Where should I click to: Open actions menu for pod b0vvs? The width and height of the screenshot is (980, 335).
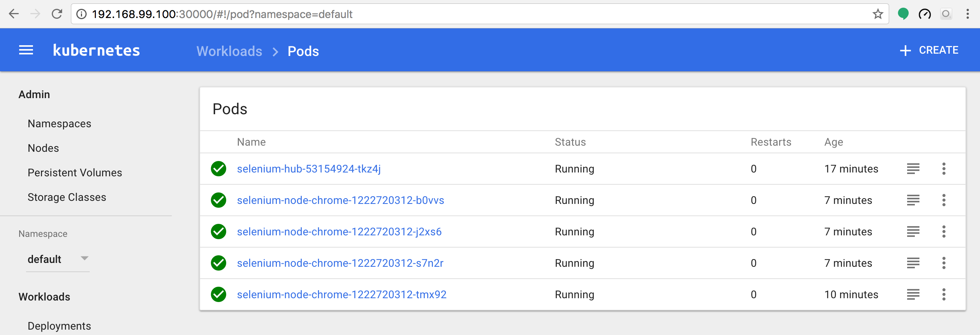coord(944,200)
